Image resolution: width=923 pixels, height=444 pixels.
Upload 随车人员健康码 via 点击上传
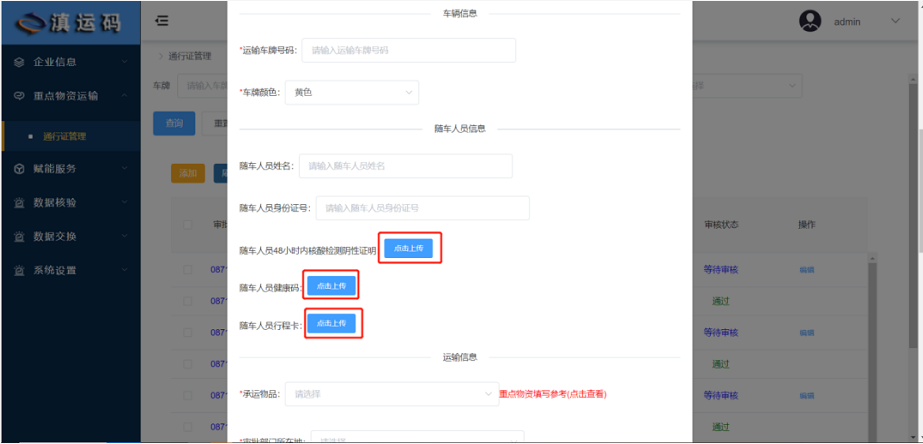(x=331, y=286)
